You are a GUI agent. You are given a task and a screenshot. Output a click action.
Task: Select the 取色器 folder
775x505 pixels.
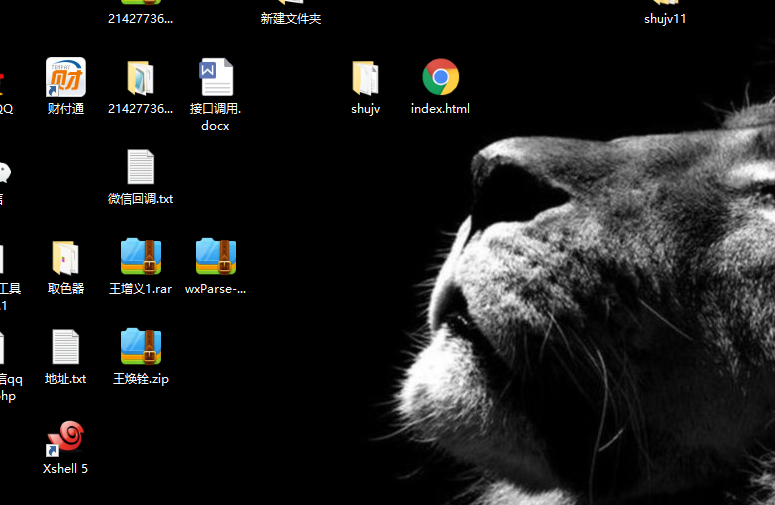[x=66, y=257]
